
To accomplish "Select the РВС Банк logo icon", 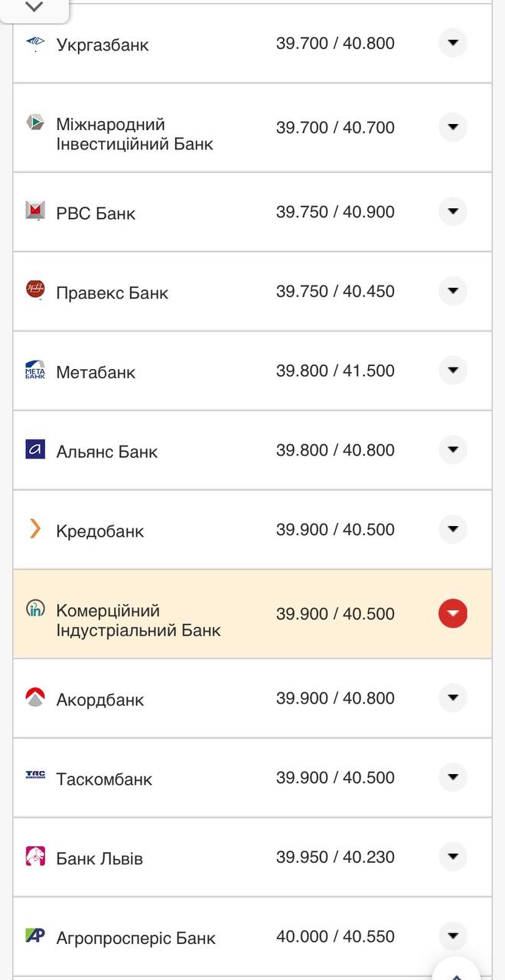I will (34, 211).
